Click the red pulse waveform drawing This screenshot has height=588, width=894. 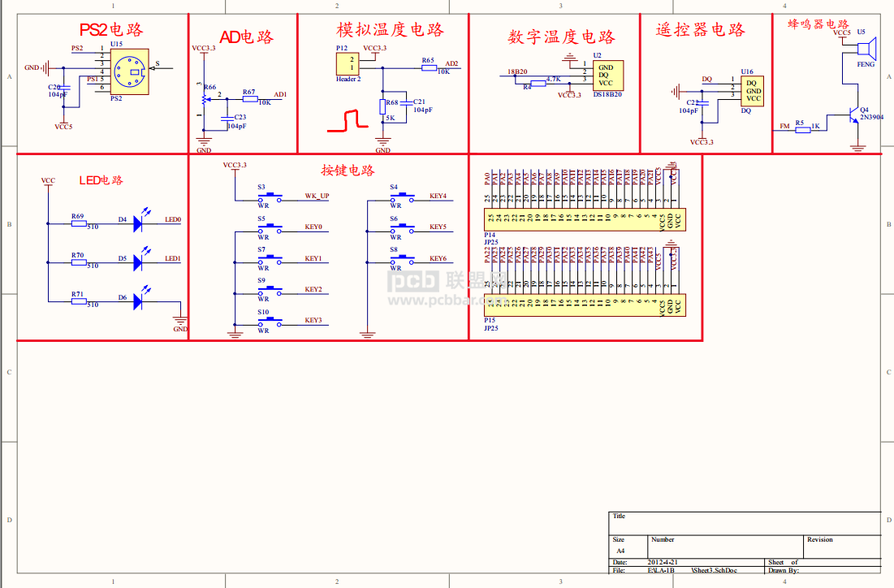tap(348, 120)
